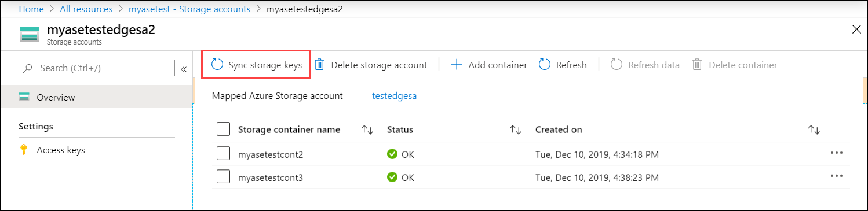Open the ellipsis menu for myasetestcont3
The image size is (868, 211).
click(x=836, y=176)
